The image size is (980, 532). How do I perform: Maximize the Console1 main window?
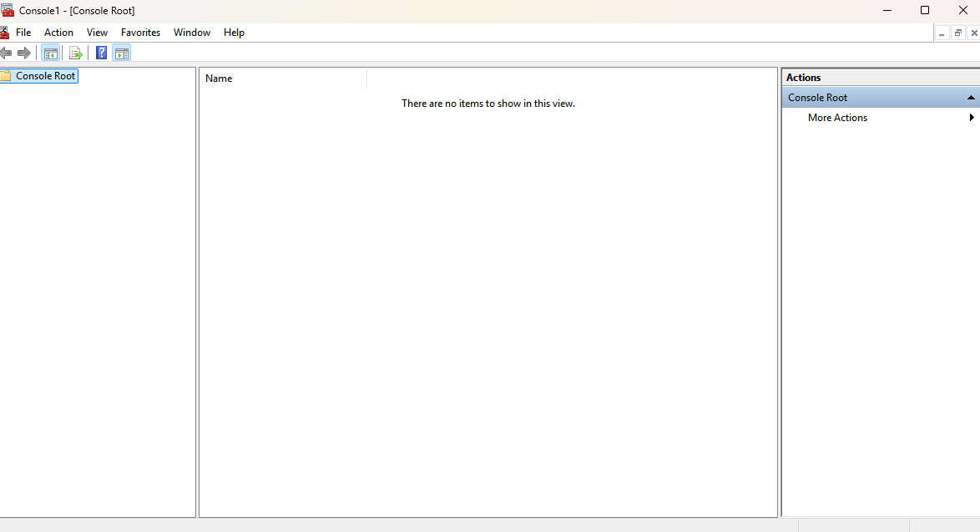point(925,10)
